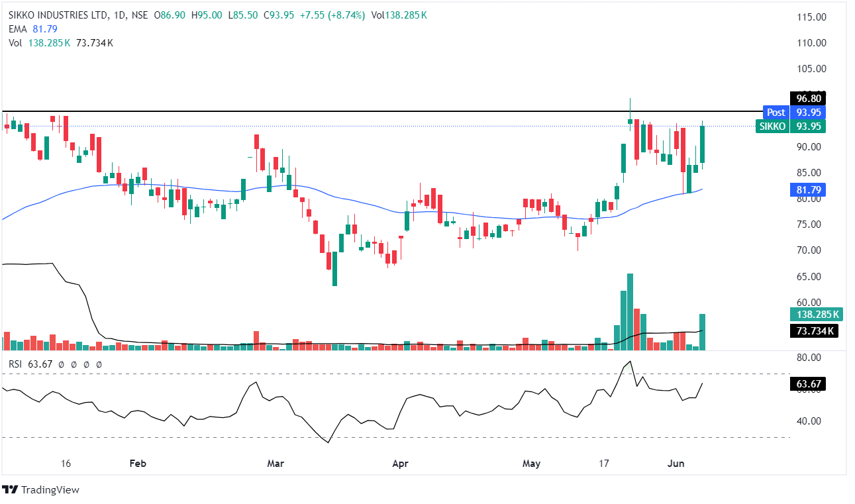Click the black 96.80 price level label
This screenshot has height=504, width=855.
pos(807,99)
